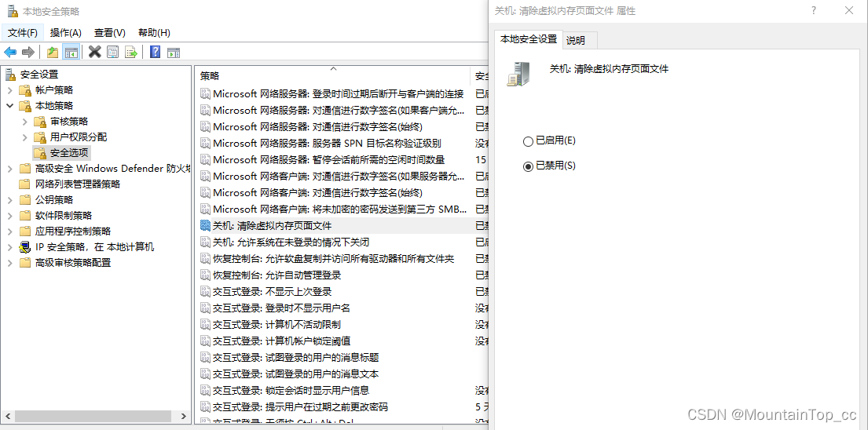Open the 文件(F) menu
This screenshot has width=868, height=430.
(x=23, y=33)
